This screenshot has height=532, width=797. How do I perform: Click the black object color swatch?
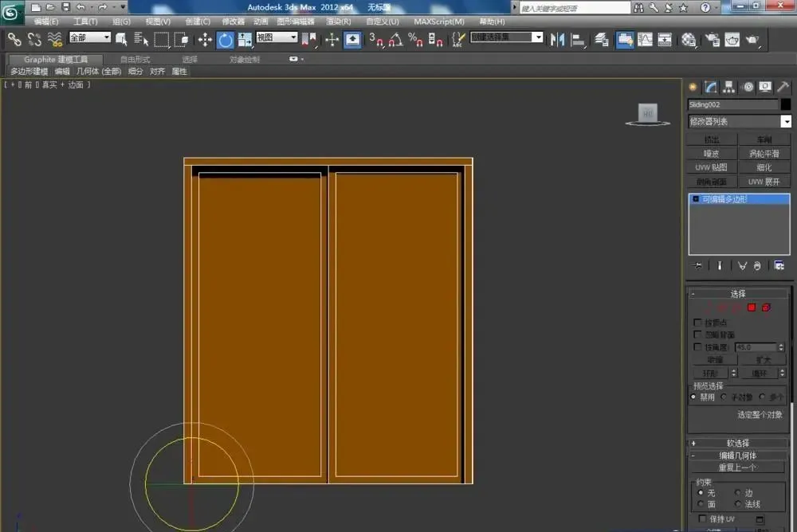785,104
